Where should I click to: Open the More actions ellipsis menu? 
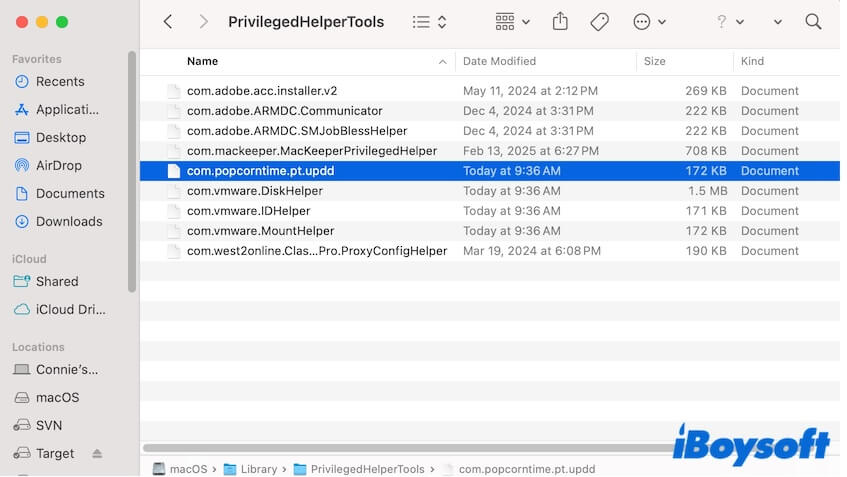click(649, 22)
